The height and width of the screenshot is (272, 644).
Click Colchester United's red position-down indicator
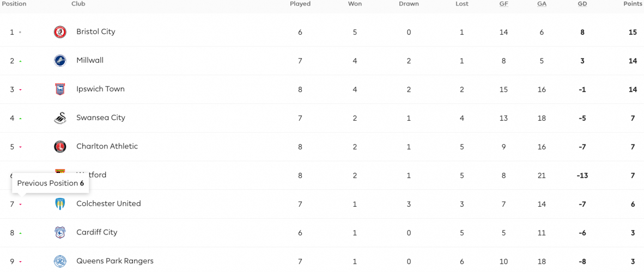pyautogui.click(x=20, y=205)
